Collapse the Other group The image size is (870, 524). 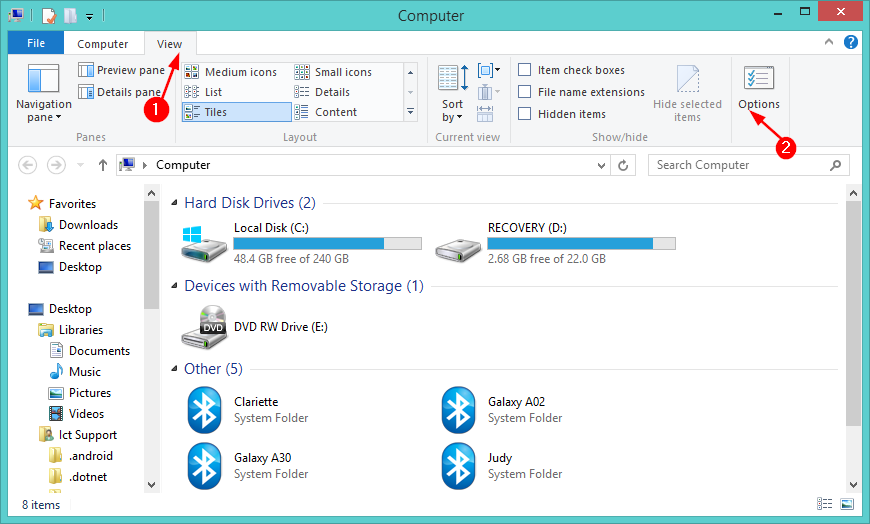tap(174, 369)
